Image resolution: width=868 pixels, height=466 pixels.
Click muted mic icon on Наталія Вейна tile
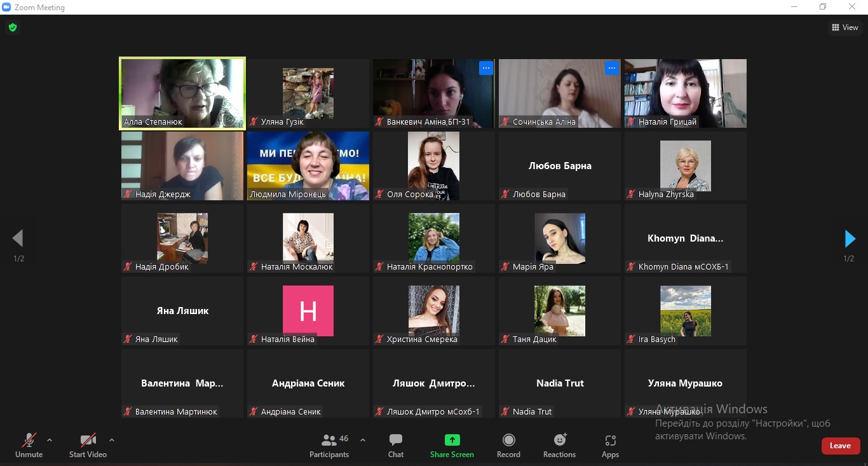(254, 339)
